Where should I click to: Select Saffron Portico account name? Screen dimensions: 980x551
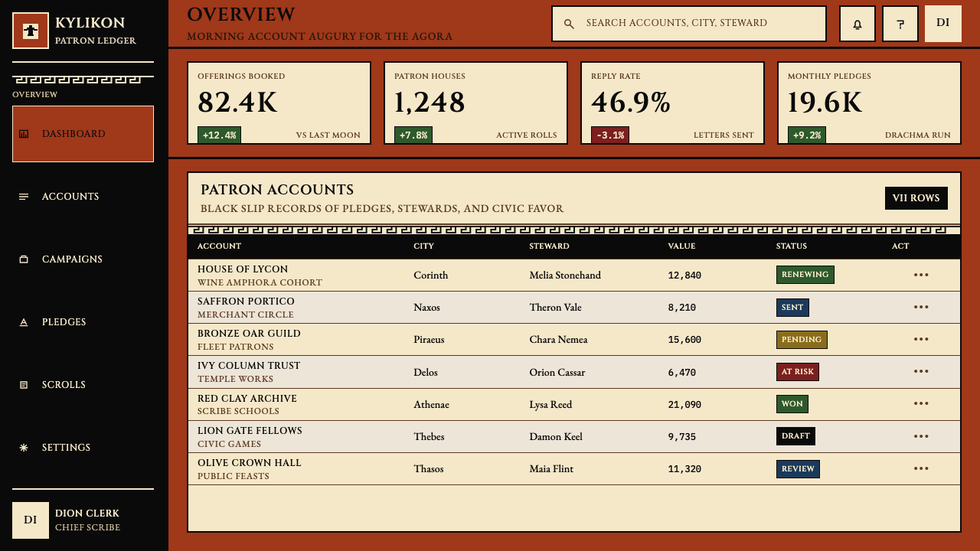click(x=246, y=302)
